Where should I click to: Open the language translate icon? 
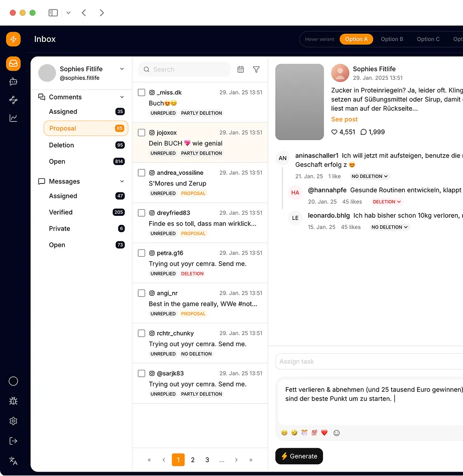[13, 461]
